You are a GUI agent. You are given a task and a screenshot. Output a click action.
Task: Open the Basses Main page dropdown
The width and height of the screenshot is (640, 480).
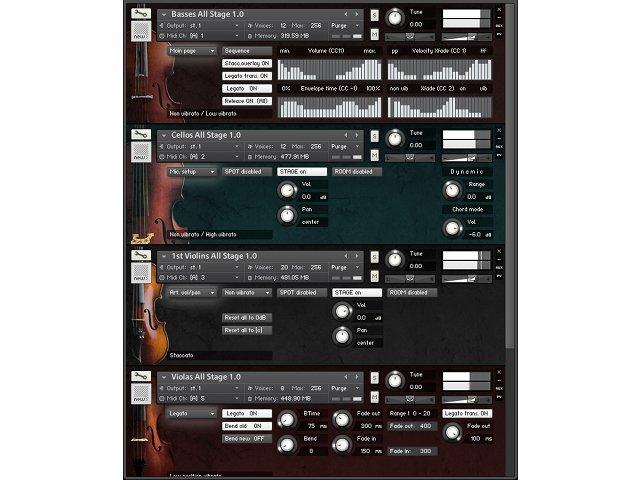pos(192,50)
